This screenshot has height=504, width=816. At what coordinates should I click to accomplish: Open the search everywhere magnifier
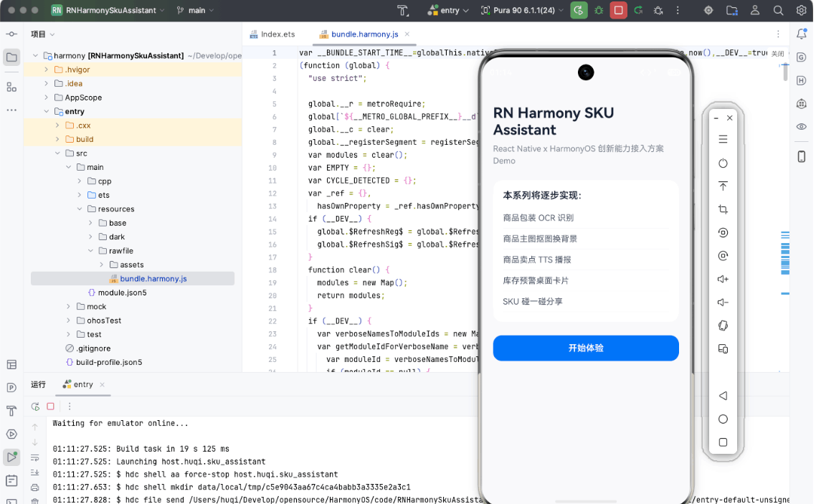click(778, 11)
